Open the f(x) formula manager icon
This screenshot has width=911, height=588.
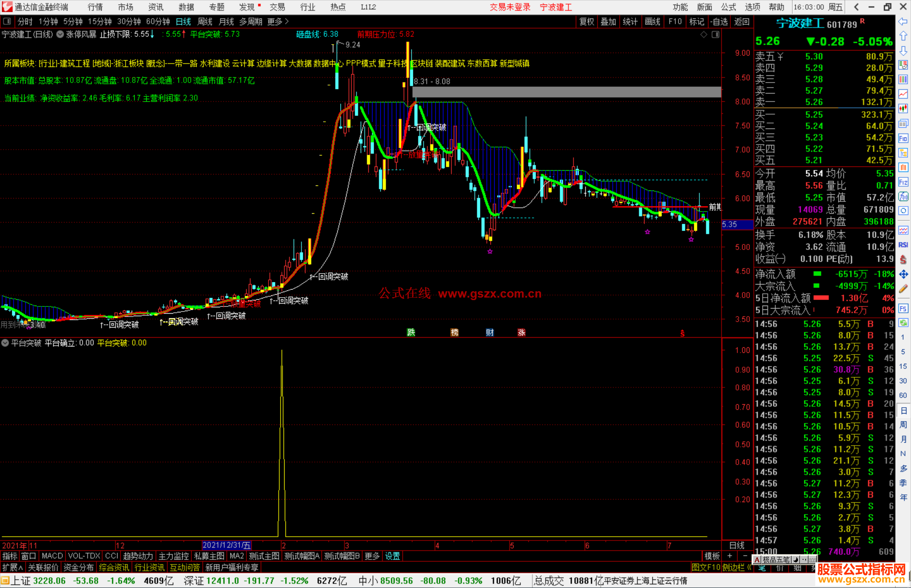(903, 196)
